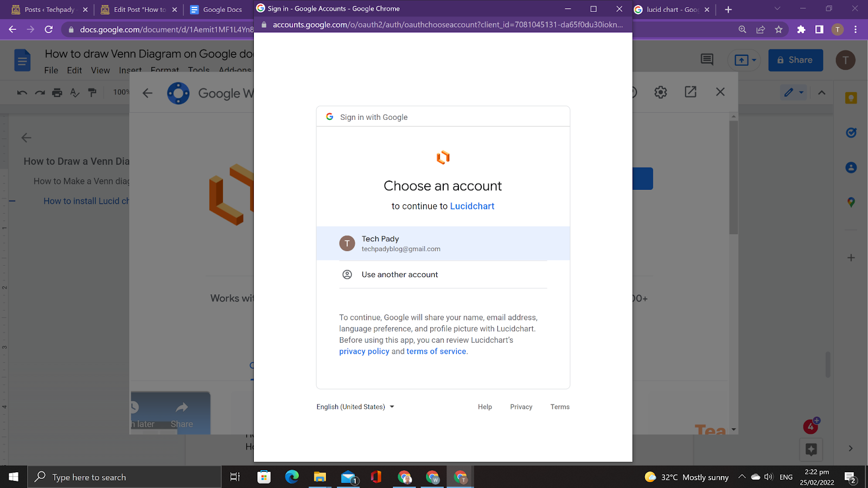868x488 pixels.
Task: Open the Chrome profile avatar in the toolbar
Action: (838, 29)
